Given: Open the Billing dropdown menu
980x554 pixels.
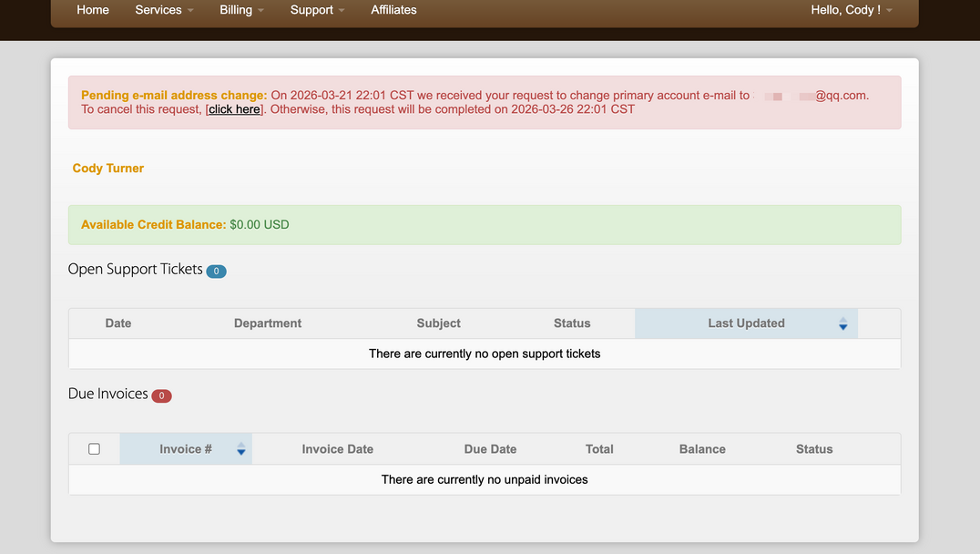Looking at the screenshot, I should [241, 10].
